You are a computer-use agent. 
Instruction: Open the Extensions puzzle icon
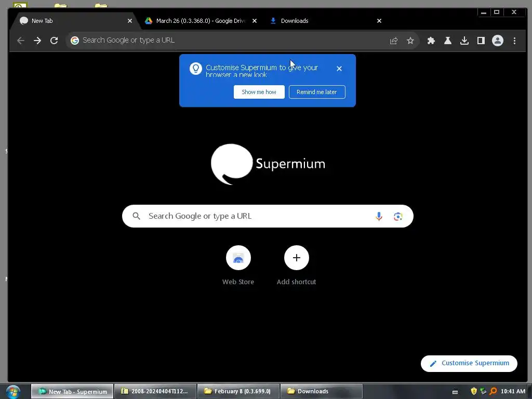point(431,41)
